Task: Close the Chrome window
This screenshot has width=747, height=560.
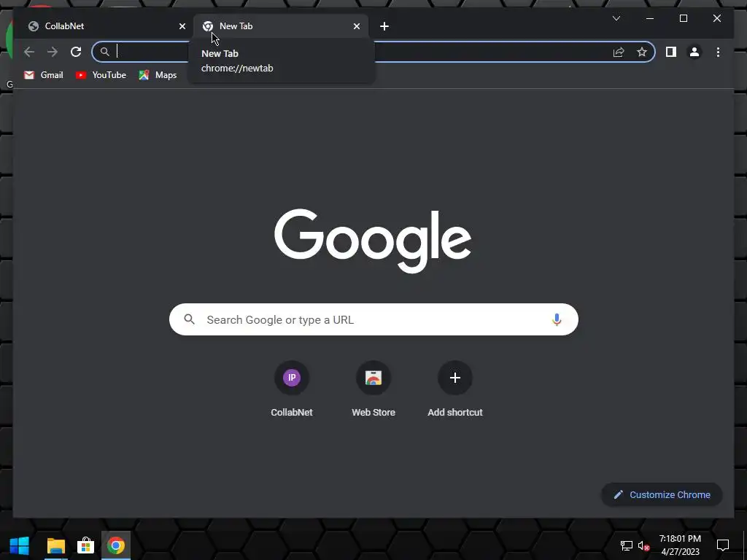Action: (717, 18)
